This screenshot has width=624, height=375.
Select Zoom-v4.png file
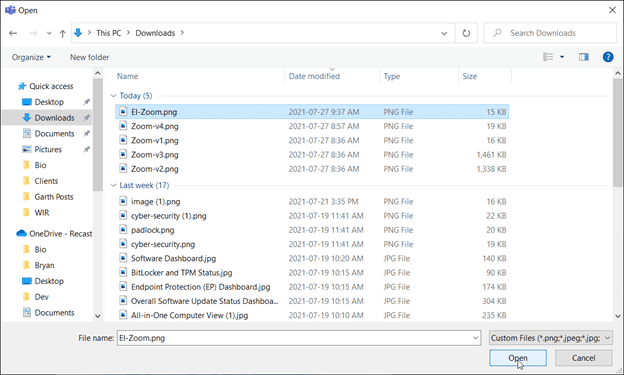coord(155,126)
